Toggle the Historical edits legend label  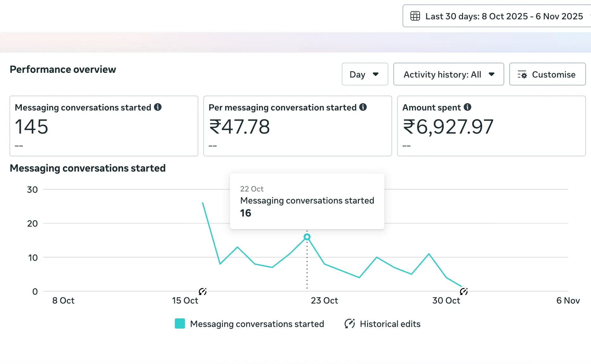point(390,324)
